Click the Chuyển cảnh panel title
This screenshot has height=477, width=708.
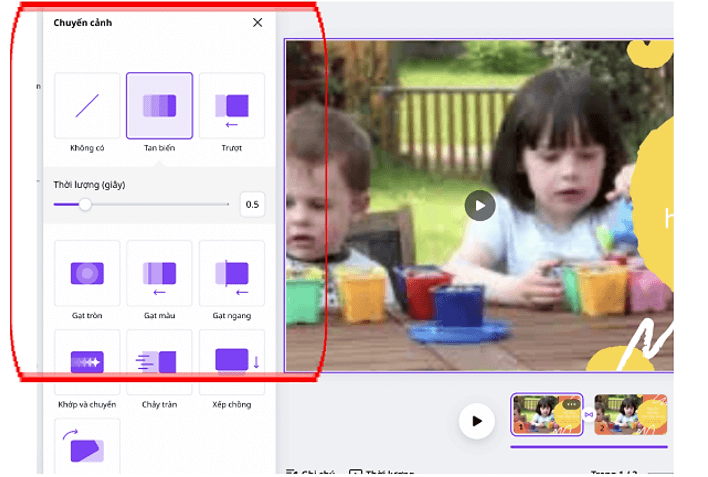point(83,23)
